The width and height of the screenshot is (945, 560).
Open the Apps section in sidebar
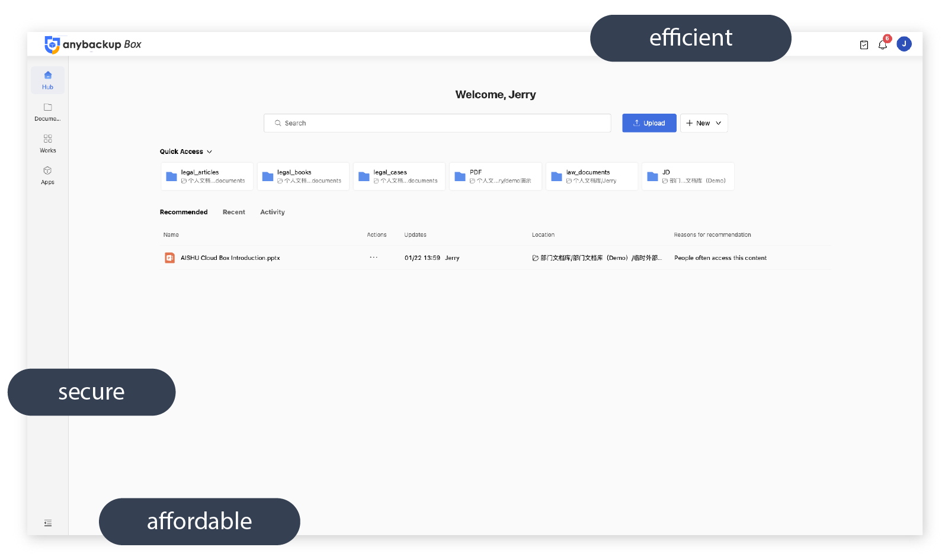pyautogui.click(x=47, y=175)
